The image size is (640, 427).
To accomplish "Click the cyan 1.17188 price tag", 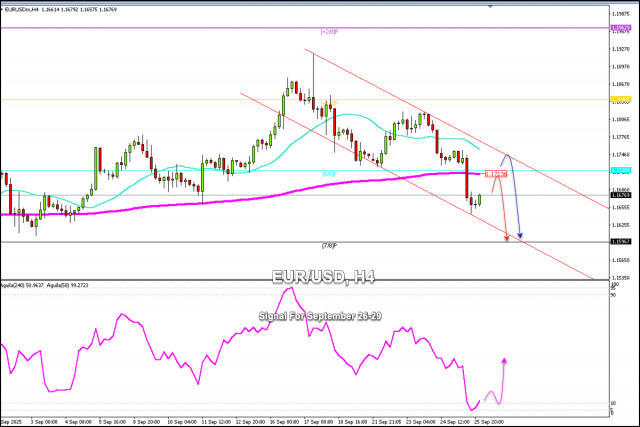I will (x=620, y=170).
